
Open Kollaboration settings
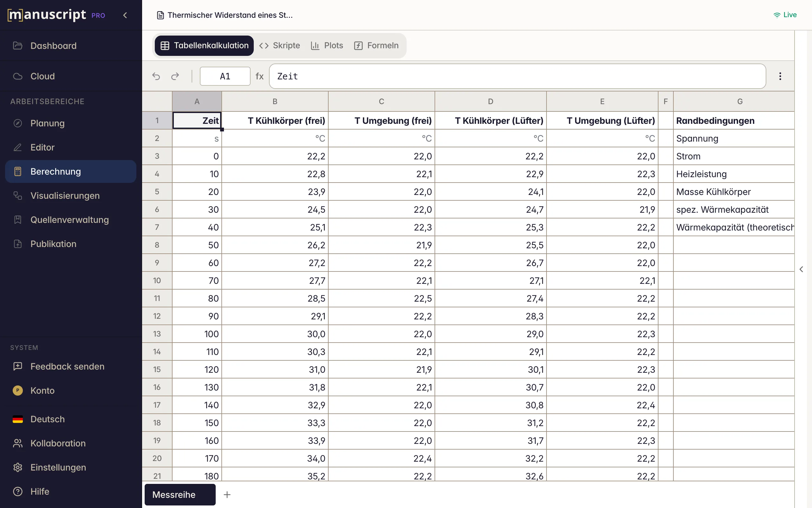coord(71,443)
